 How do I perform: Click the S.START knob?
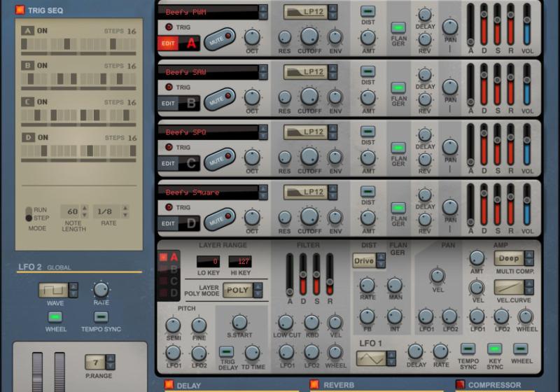click(239, 323)
